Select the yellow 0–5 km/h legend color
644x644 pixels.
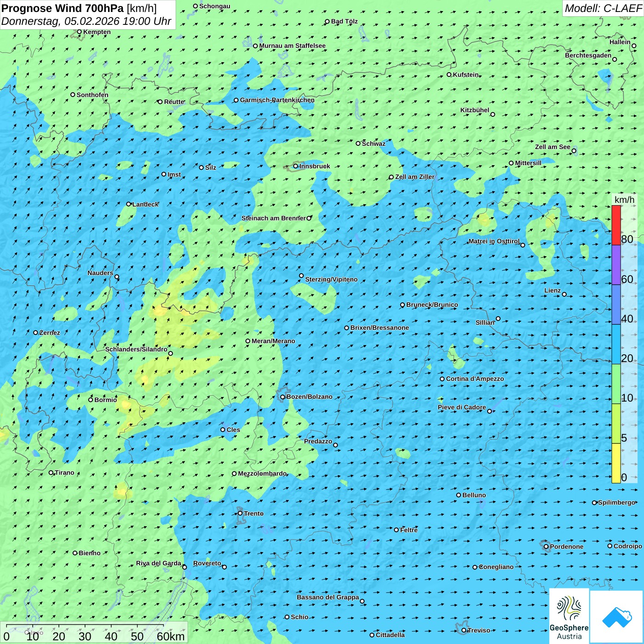pyautogui.click(x=616, y=463)
